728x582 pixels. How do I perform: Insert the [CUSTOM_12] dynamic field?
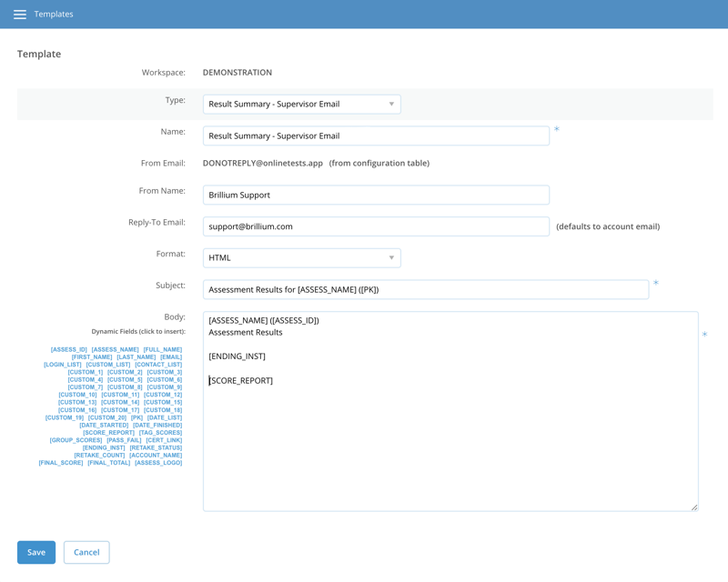click(163, 395)
